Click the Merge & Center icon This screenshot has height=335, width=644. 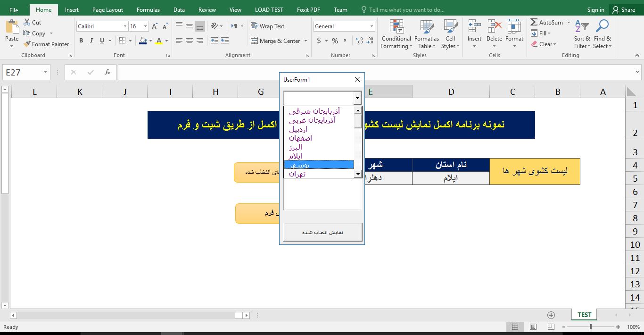pyautogui.click(x=254, y=41)
